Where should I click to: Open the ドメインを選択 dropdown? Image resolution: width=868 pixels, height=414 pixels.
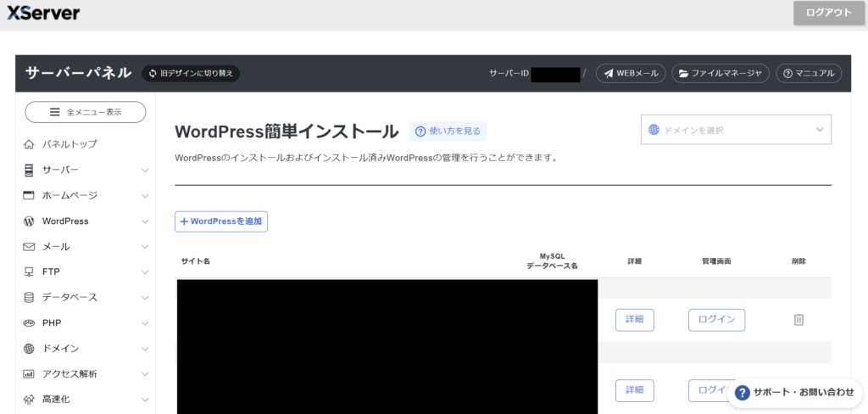[x=736, y=130]
